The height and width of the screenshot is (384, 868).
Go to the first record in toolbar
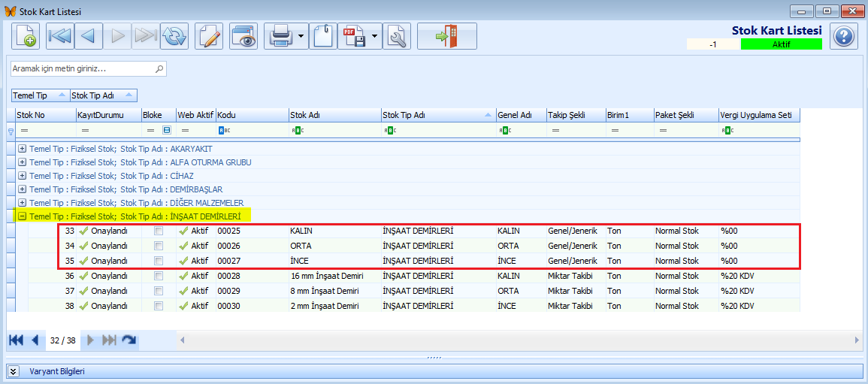(x=60, y=37)
